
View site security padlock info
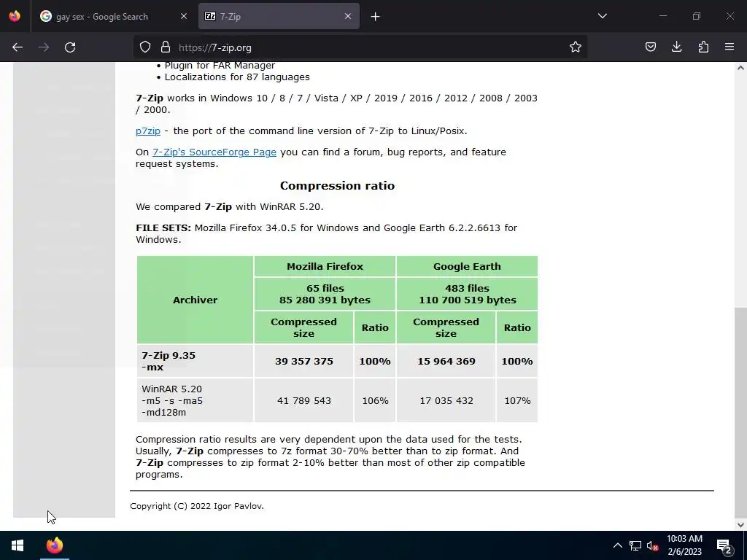[166, 47]
